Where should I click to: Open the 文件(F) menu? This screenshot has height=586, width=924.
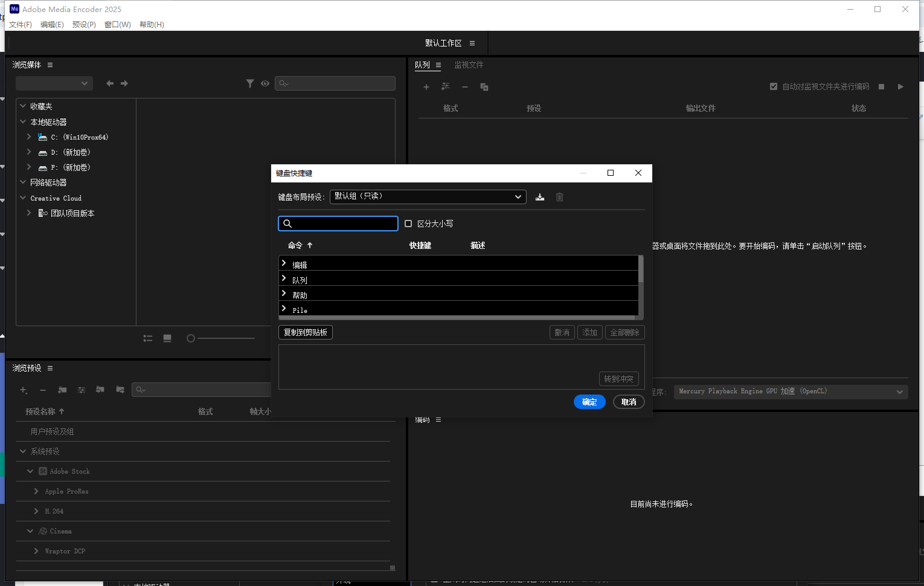coord(20,25)
